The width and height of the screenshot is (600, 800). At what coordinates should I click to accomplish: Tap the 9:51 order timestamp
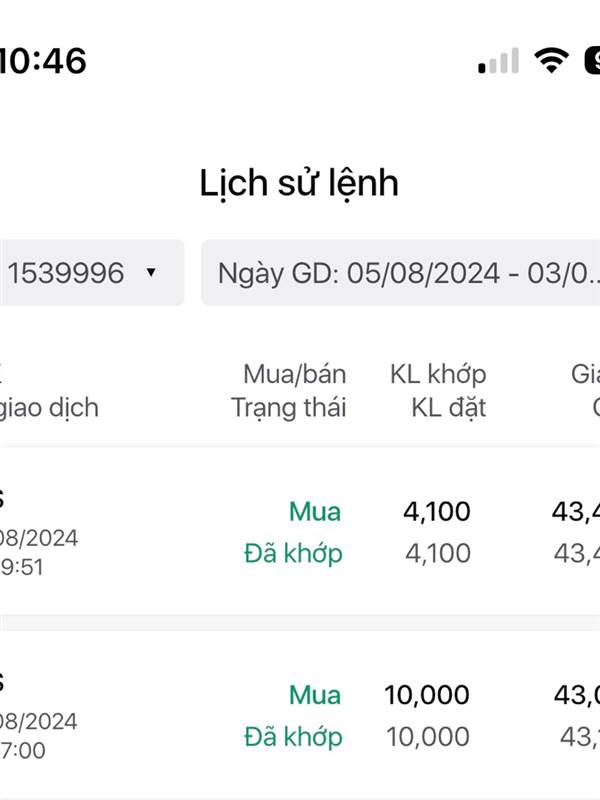[22, 567]
